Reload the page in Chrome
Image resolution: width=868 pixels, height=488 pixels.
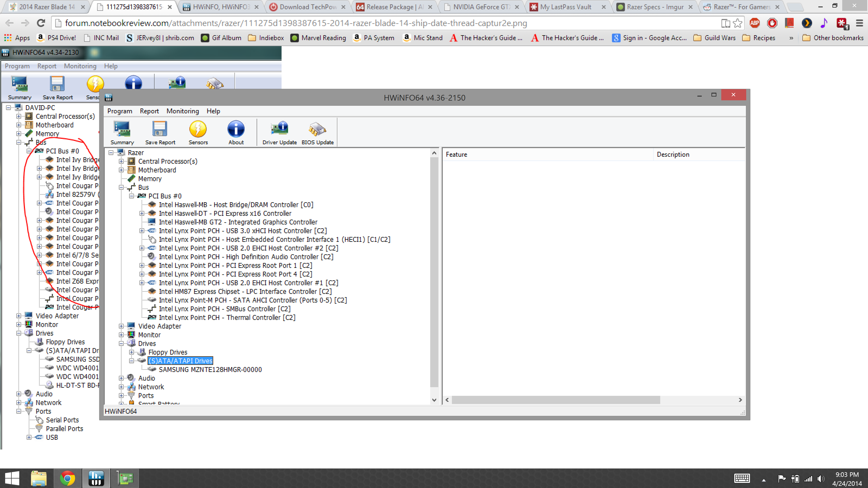[41, 23]
